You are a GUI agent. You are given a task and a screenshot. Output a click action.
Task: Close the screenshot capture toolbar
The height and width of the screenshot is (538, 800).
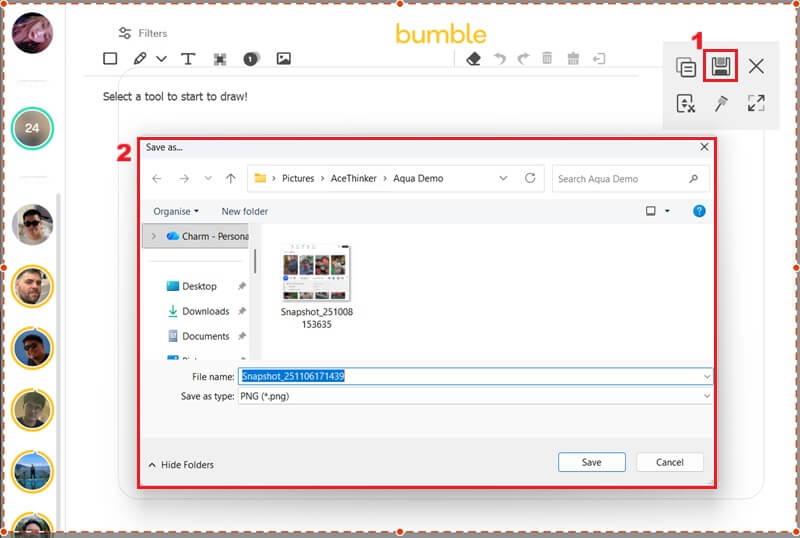[x=756, y=66]
